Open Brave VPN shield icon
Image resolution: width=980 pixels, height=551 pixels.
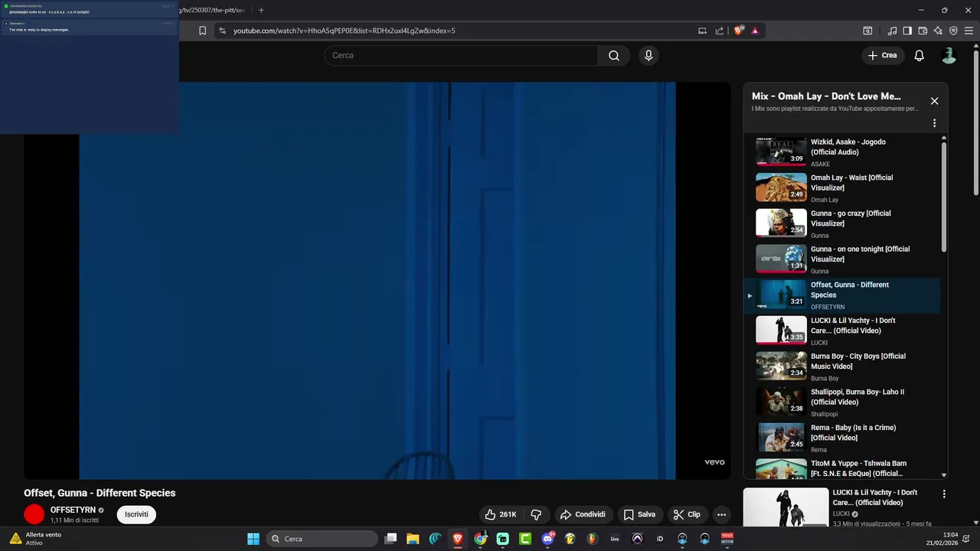[953, 31]
